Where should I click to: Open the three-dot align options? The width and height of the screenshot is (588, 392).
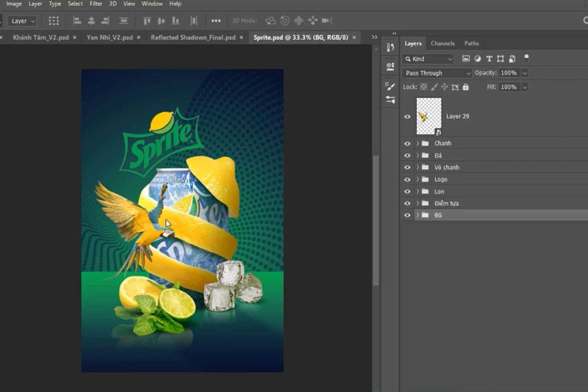216,21
